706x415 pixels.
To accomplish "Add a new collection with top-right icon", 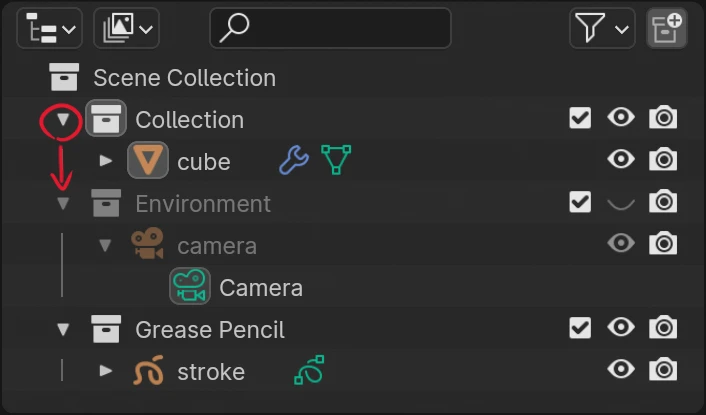I will tap(667, 28).
